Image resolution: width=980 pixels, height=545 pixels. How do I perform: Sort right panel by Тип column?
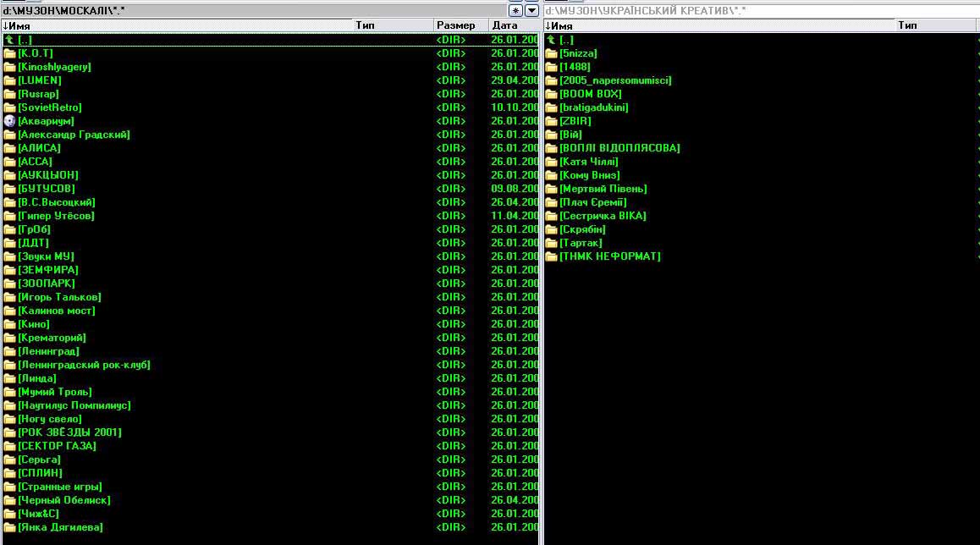point(935,25)
